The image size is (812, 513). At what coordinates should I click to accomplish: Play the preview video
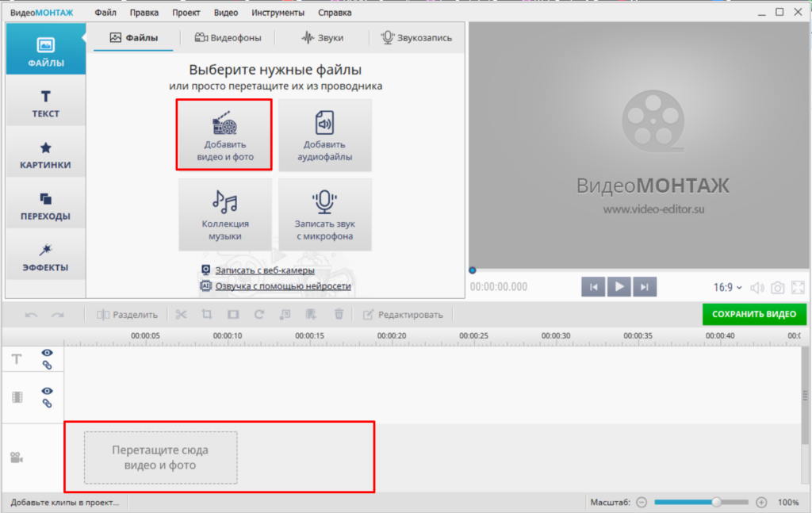(x=619, y=287)
